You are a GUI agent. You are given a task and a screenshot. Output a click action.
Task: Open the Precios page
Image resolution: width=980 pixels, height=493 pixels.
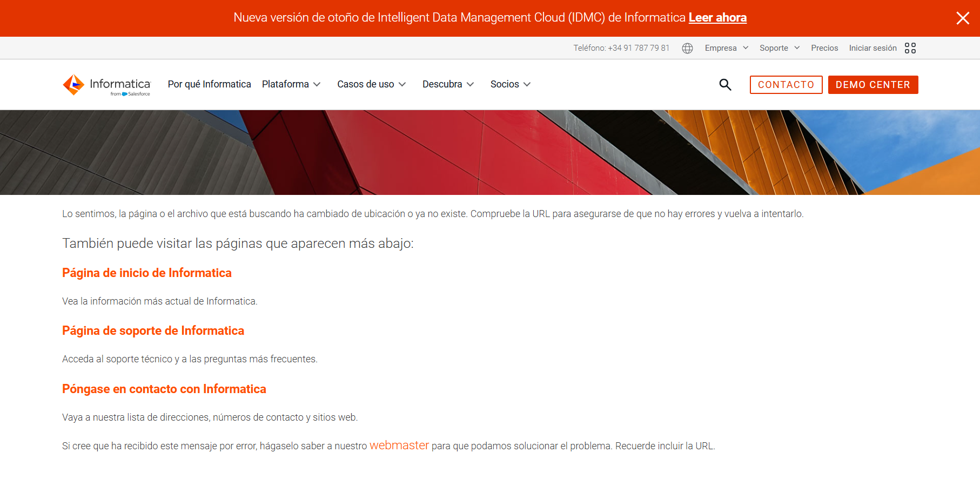coord(824,48)
